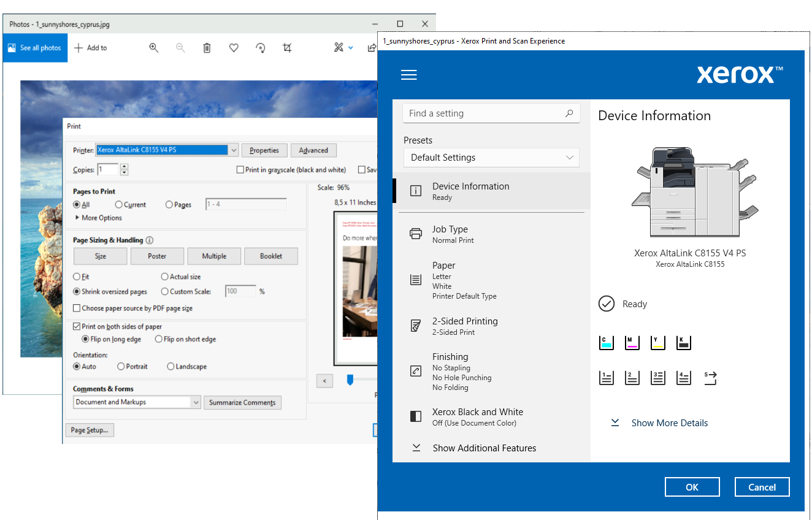The width and height of the screenshot is (812, 520).
Task: Select the Pages range radio button
Action: 169,205
